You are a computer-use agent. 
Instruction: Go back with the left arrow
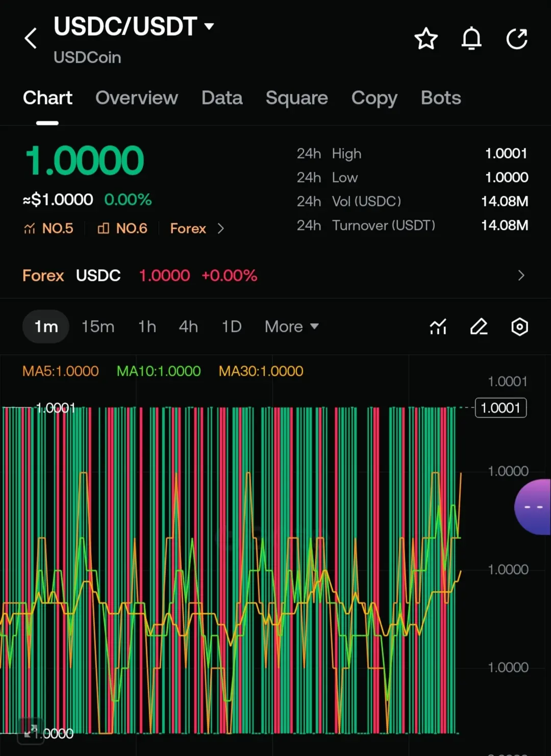31,38
